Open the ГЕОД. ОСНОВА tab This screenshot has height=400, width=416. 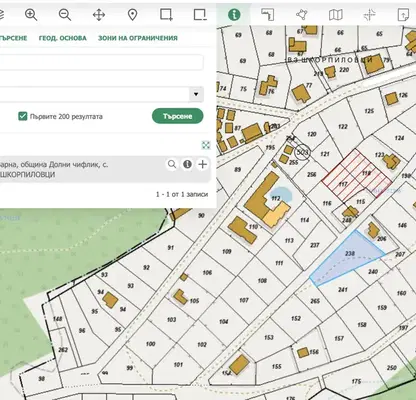[x=63, y=38]
